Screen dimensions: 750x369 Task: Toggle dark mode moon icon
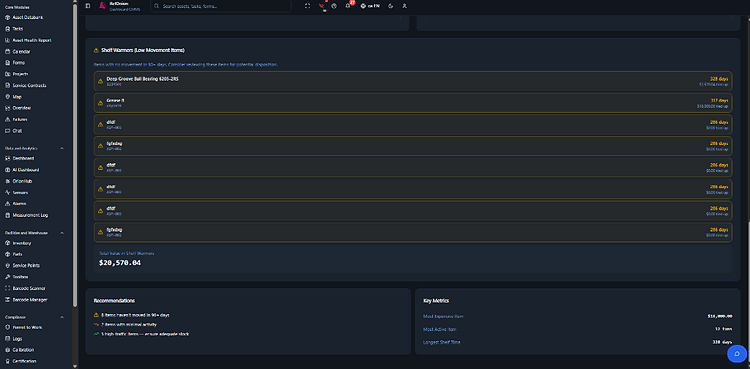click(x=391, y=6)
